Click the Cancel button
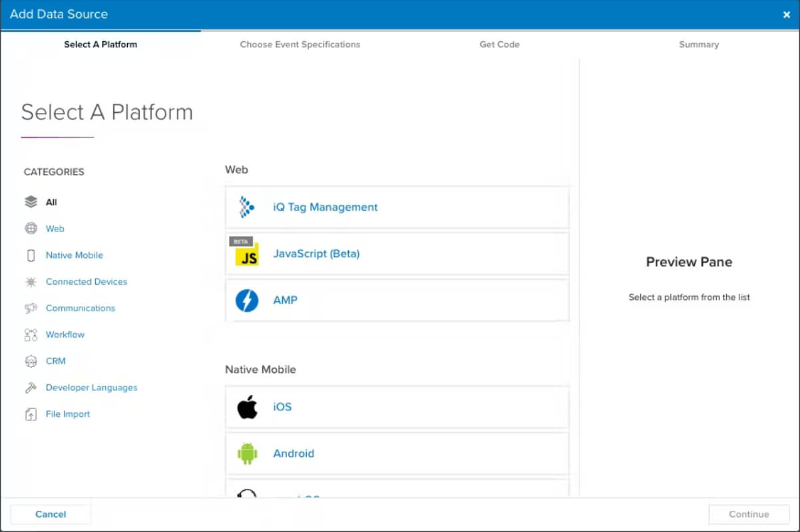The height and width of the screenshot is (532, 800). (x=51, y=514)
